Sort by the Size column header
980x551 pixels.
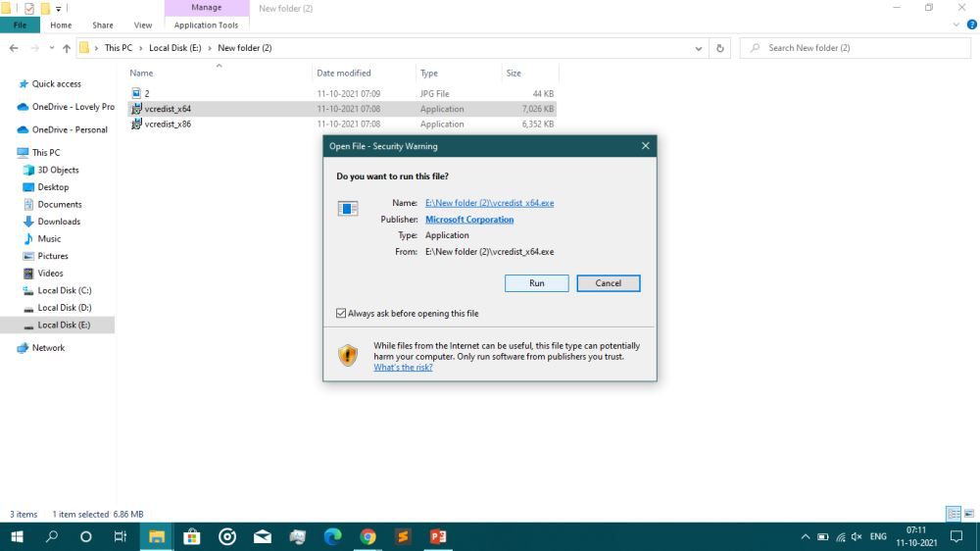point(514,74)
